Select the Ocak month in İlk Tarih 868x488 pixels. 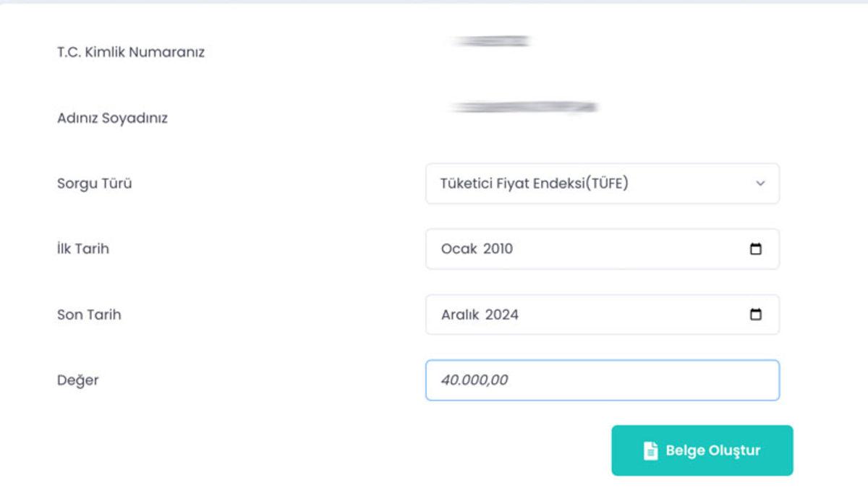coord(457,249)
